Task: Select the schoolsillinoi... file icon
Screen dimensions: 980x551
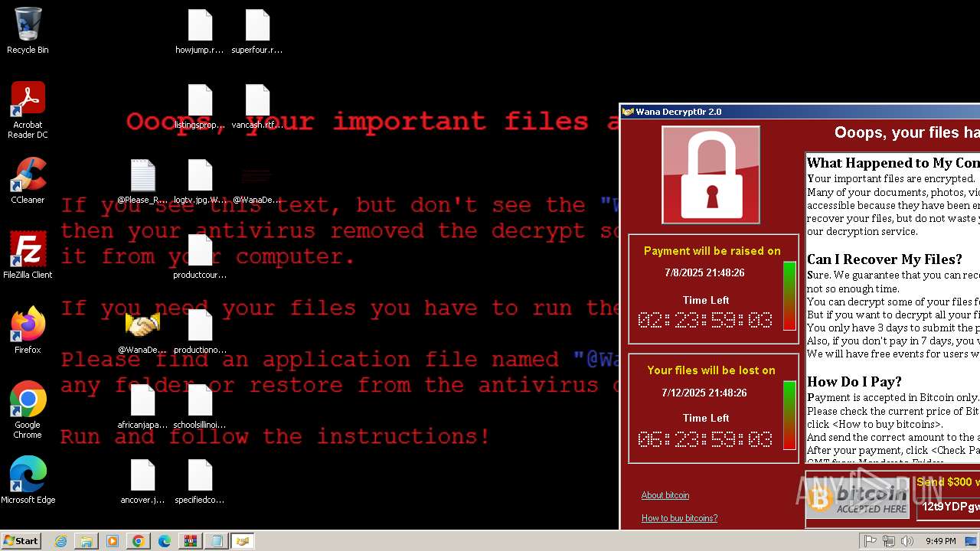Action: pyautogui.click(x=200, y=407)
